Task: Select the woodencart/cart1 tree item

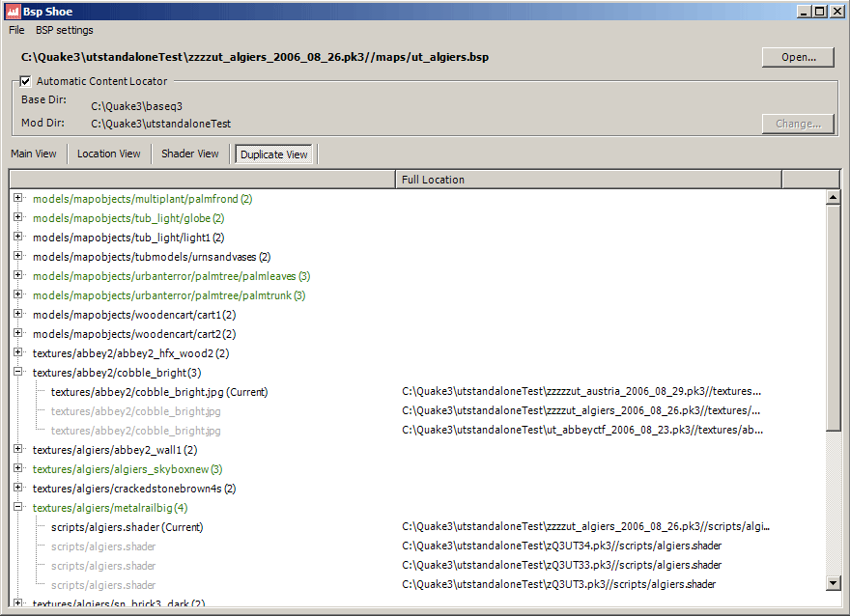Action: (x=133, y=315)
